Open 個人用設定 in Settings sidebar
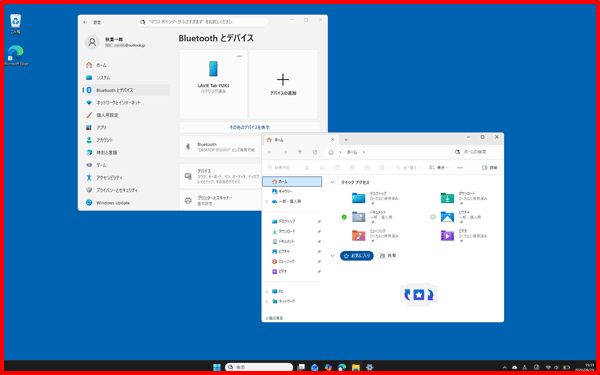 tap(126, 115)
